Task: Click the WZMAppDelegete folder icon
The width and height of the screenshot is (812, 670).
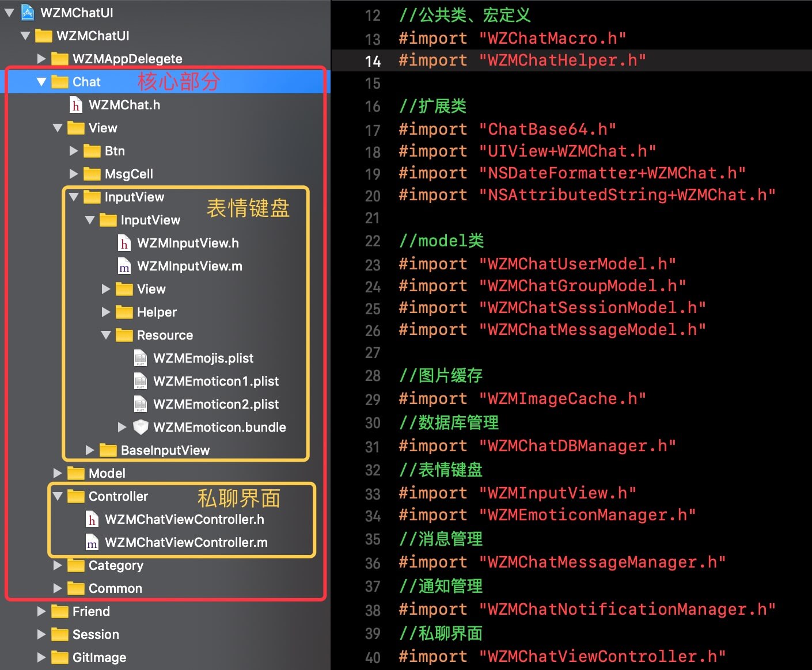Action: point(60,59)
